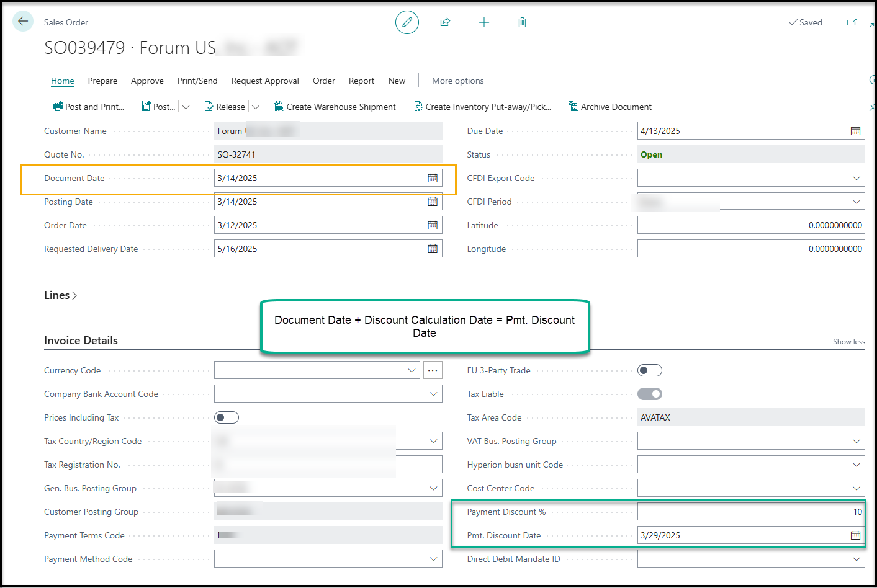Image resolution: width=877 pixels, height=588 pixels.
Task: Open the Approve menu
Action: 147,81
